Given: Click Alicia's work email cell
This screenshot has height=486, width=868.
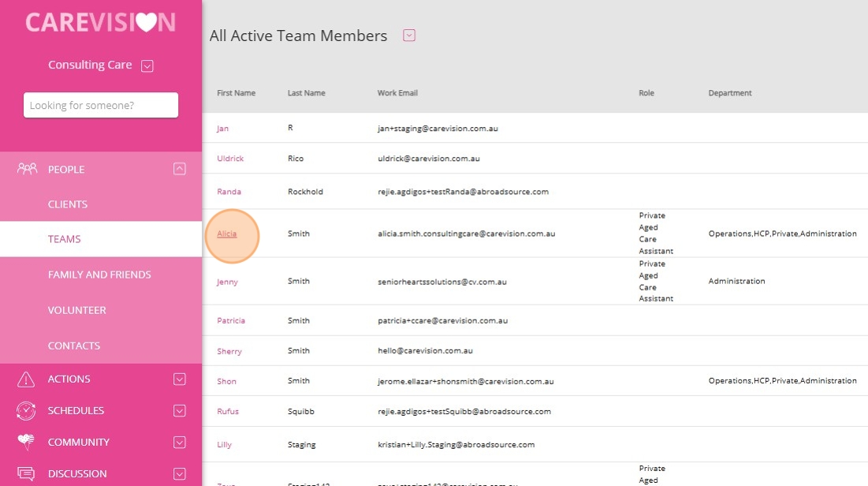Looking at the screenshot, I should 466,234.
